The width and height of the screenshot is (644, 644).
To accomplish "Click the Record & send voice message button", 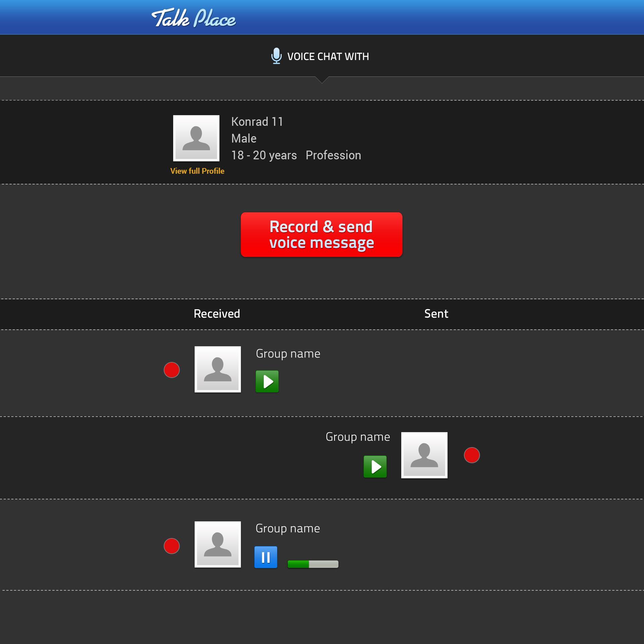I will 321,235.
